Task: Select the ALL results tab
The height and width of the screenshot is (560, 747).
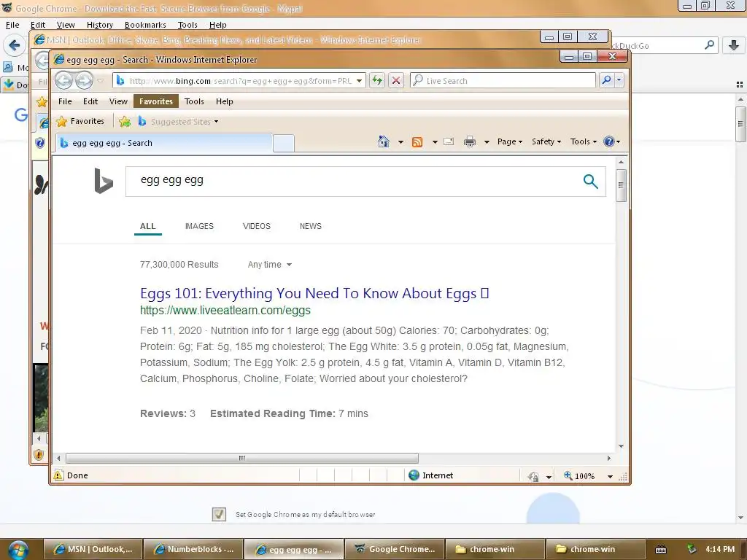Action: click(x=147, y=226)
